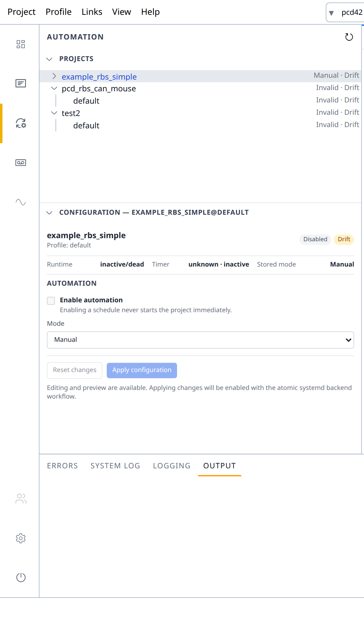
Task: Select the automation sync-gear sidebar icon
Action: (x=21, y=123)
